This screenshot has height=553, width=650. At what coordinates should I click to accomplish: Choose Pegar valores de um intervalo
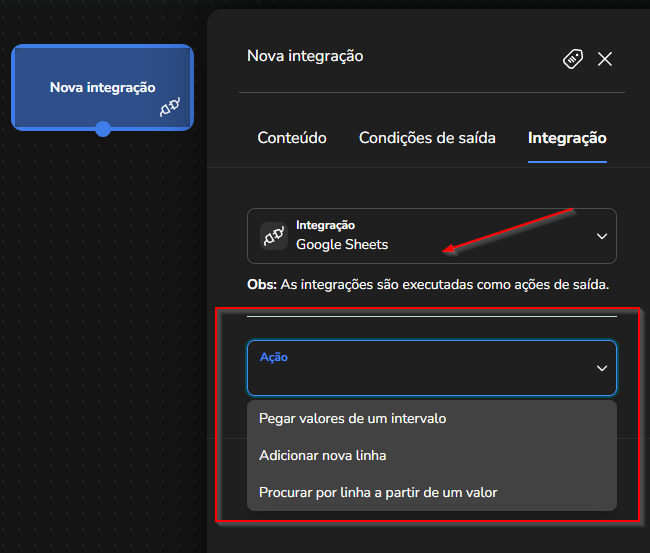[x=432, y=419]
